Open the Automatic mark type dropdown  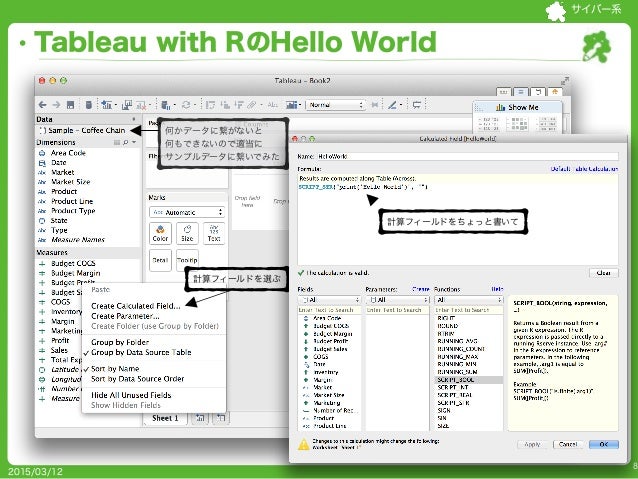[187, 212]
